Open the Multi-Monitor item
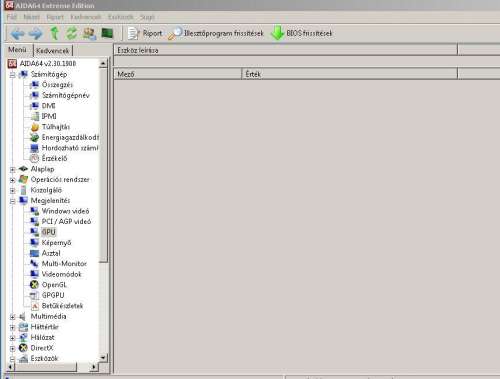 point(64,264)
